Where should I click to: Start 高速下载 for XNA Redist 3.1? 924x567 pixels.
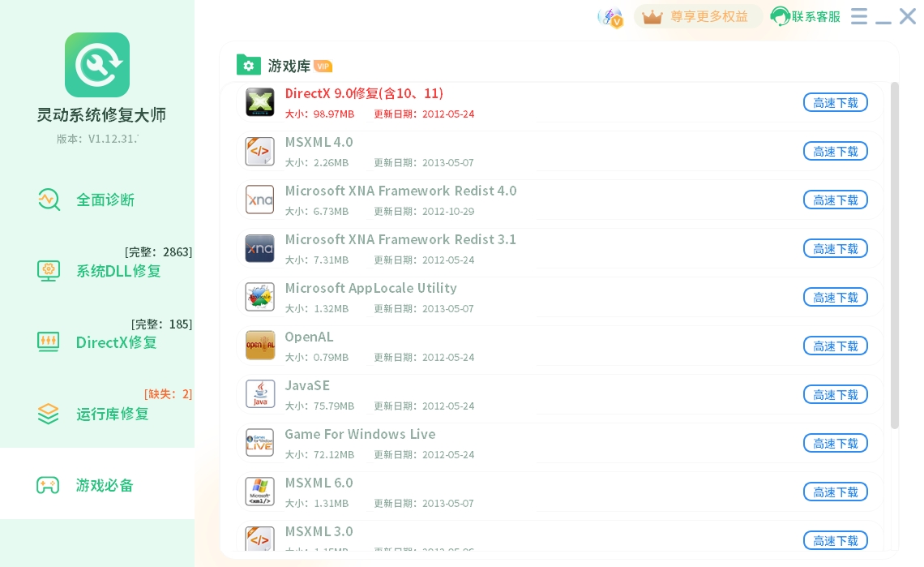click(836, 249)
